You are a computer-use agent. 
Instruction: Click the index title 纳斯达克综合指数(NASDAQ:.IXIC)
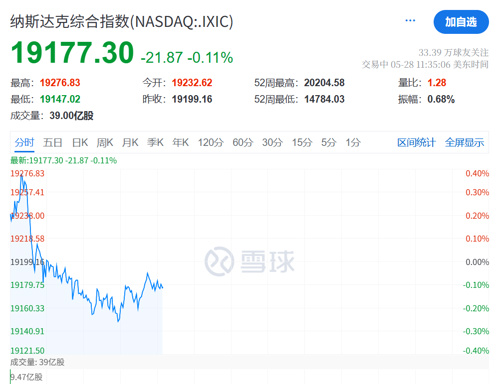[x=122, y=22]
